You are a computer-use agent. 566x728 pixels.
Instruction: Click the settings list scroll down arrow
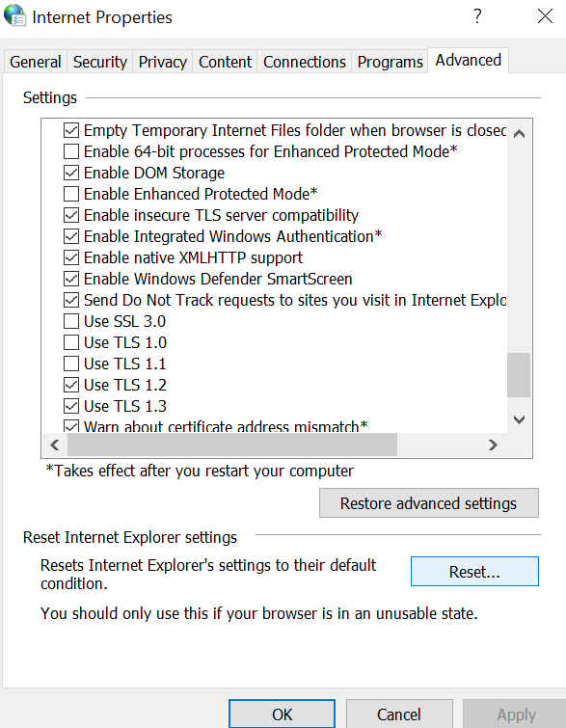click(x=519, y=419)
